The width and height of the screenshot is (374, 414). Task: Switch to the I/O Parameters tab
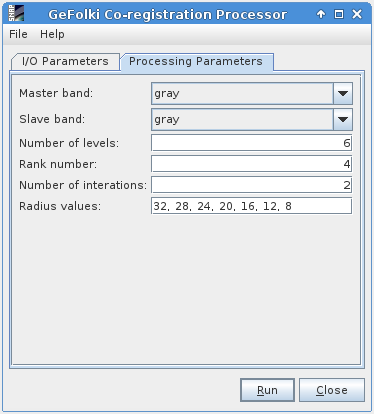tap(65, 62)
